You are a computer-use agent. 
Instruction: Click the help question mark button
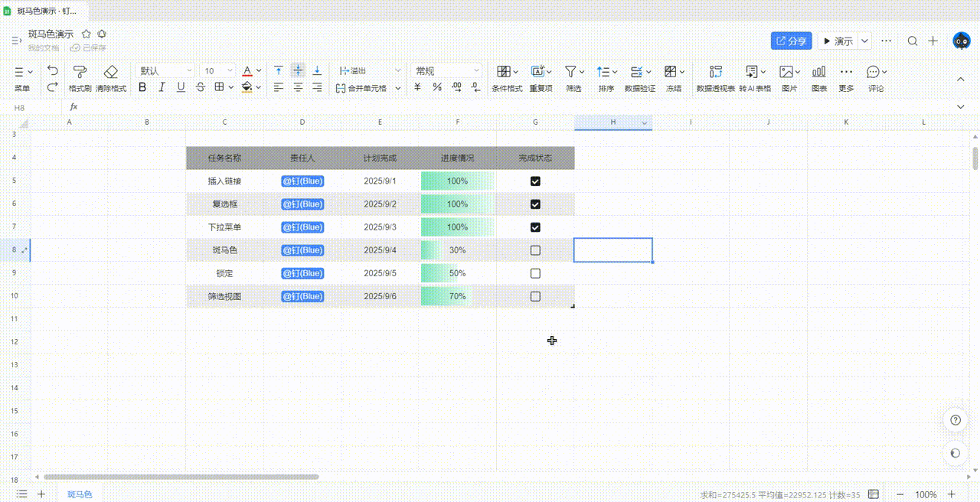click(x=955, y=420)
